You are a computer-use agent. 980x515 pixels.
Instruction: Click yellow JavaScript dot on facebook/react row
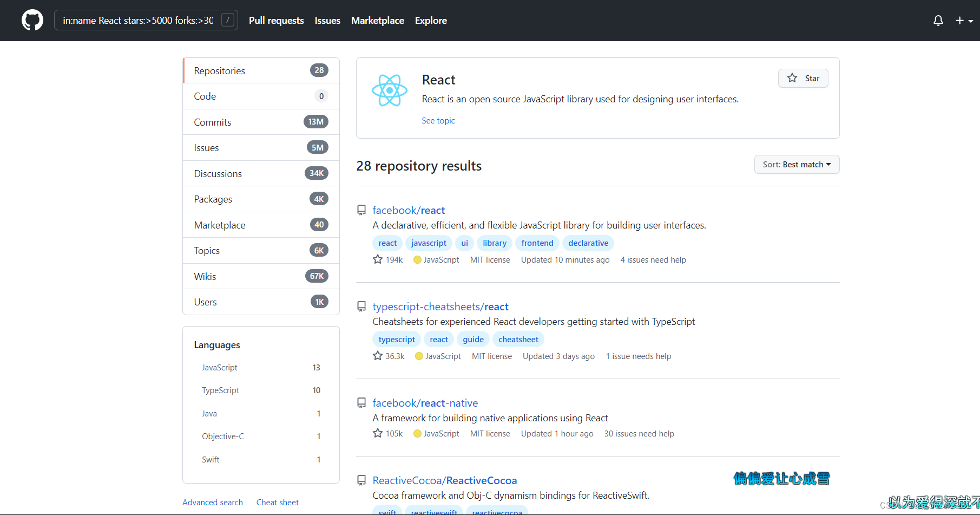417,260
